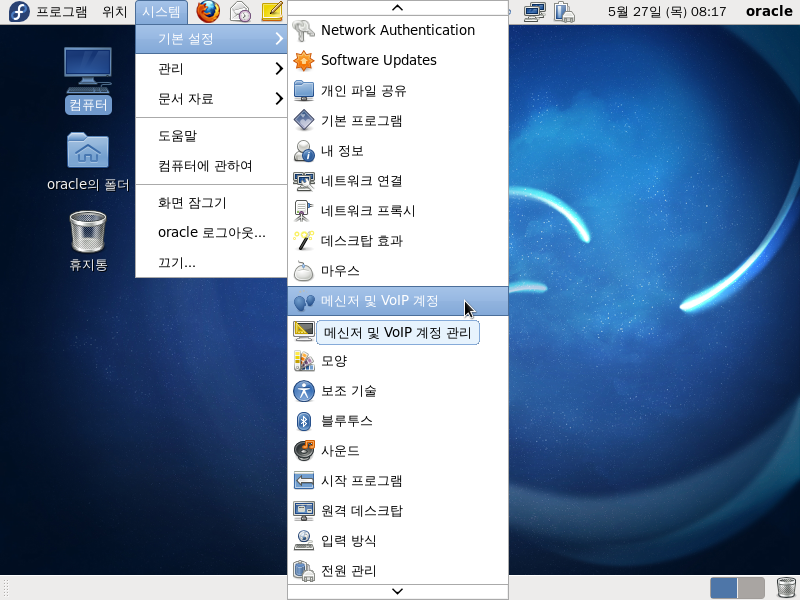Click the Network Authentication label
The width and height of the screenshot is (800, 600).
[398, 30]
